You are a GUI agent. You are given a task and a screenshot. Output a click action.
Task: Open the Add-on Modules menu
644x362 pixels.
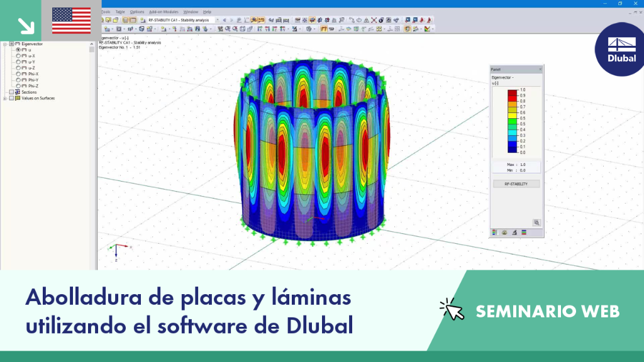click(x=164, y=12)
